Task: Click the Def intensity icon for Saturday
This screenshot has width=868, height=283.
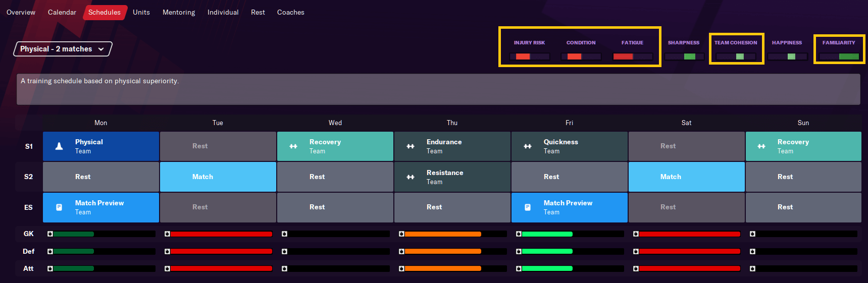Action: [x=636, y=251]
